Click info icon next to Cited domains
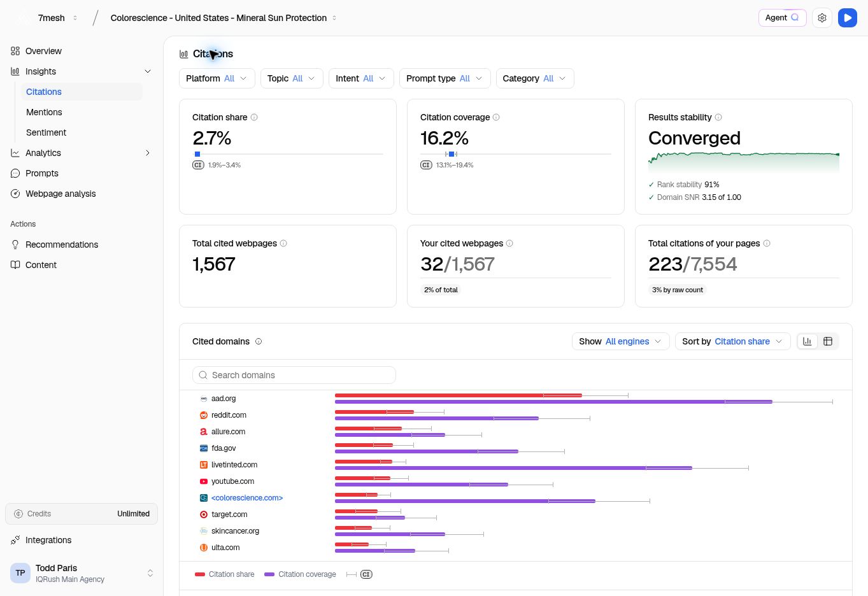The height and width of the screenshot is (596, 868). 259,341
